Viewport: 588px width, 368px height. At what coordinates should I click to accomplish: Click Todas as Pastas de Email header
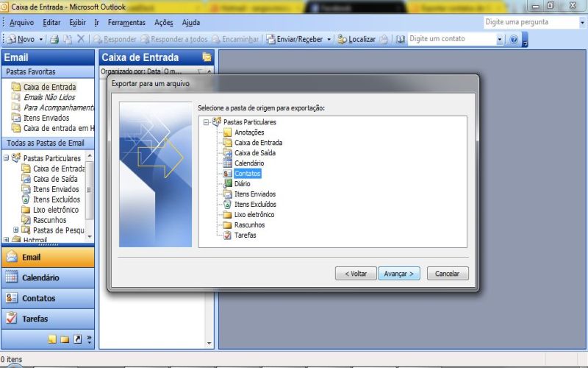(x=48, y=143)
